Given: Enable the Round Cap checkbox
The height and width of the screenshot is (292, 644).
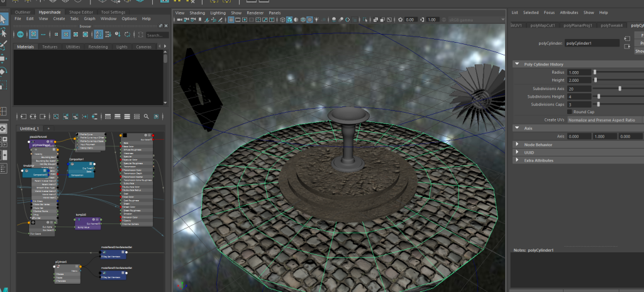Looking at the screenshot, I should pos(570,111).
